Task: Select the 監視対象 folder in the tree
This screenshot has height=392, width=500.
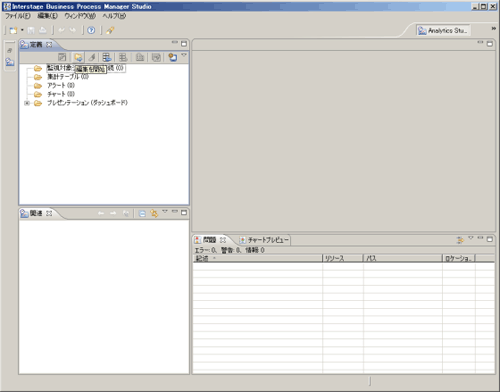Action: [x=80, y=68]
